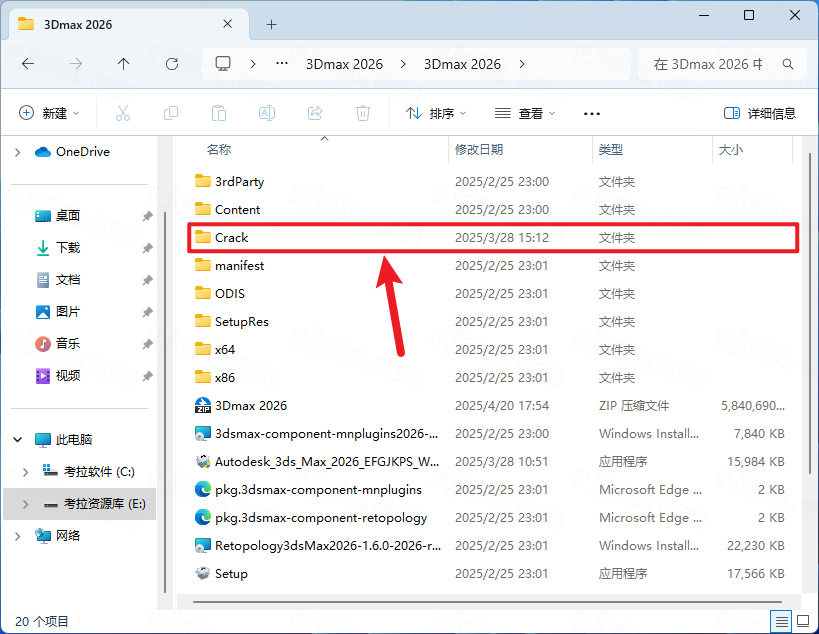Go forward with the right arrow
819x634 pixels.
(76, 64)
